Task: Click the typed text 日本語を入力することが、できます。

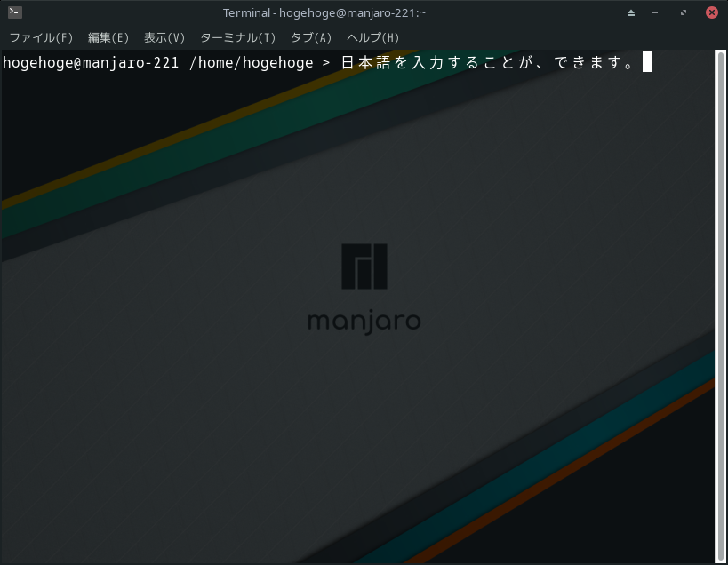Action: point(488,62)
